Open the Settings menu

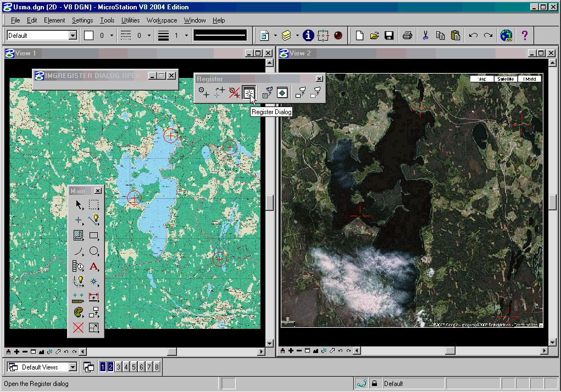pyautogui.click(x=82, y=20)
